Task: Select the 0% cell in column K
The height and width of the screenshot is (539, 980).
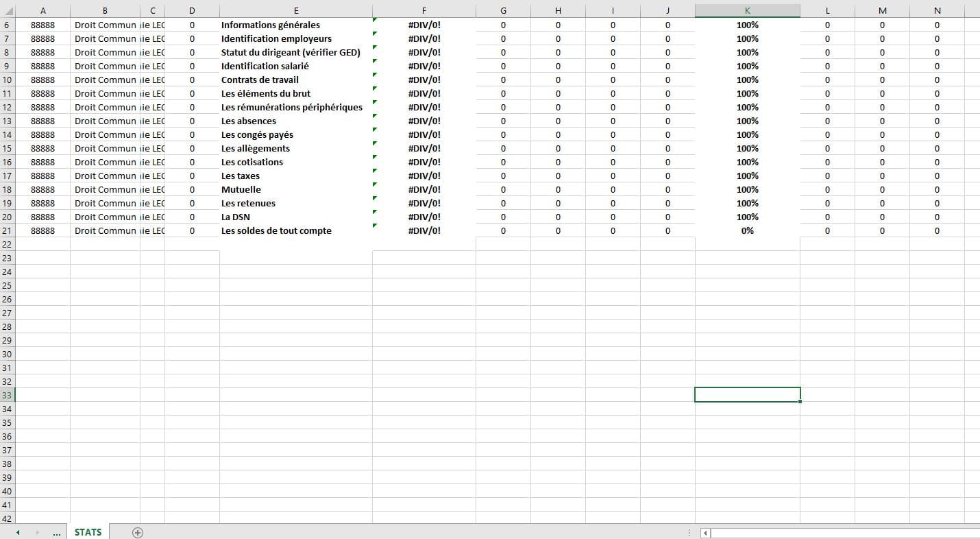Action: [747, 231]
